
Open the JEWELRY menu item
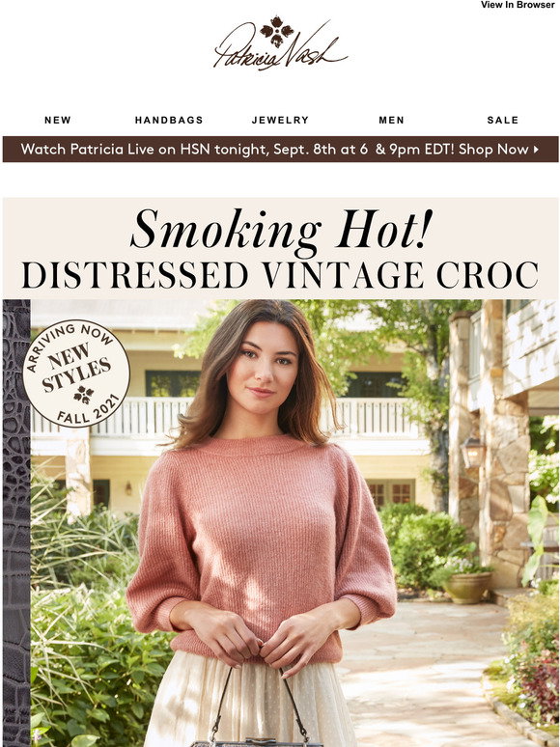(280, 120)
